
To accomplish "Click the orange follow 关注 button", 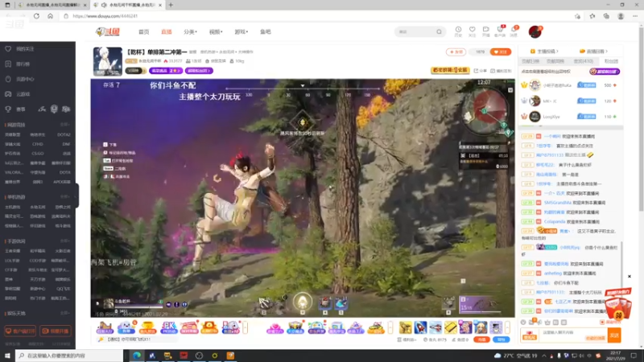I will 500,51.
